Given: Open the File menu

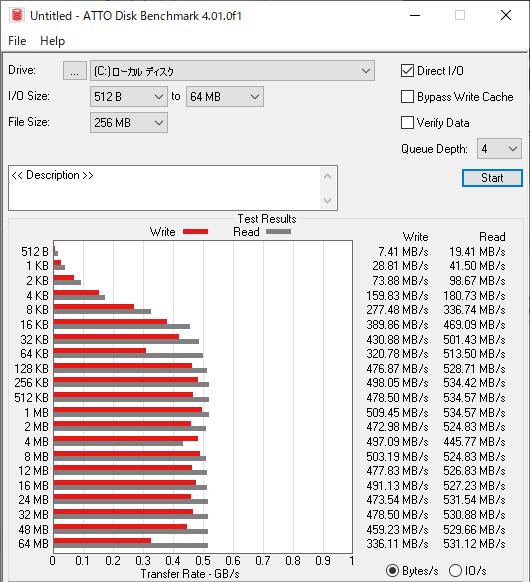Looking at the screenshot, I should coord(17,41).
